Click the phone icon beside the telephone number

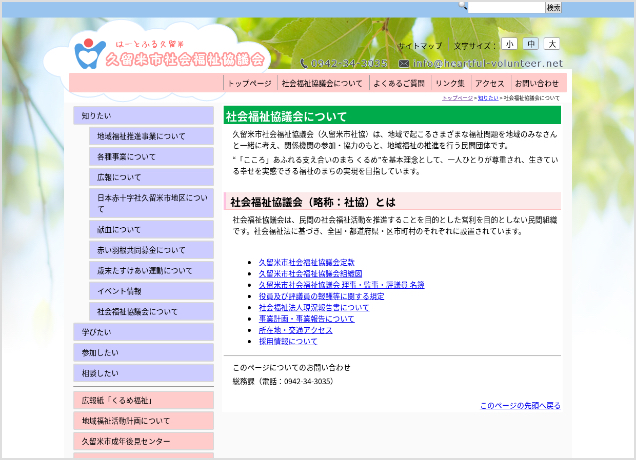pos(305,63)
